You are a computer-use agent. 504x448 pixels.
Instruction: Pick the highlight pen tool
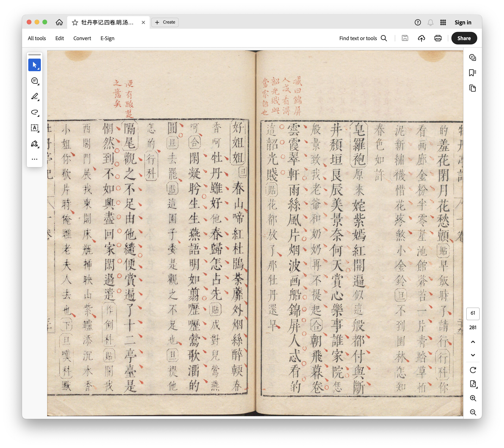[x=34, y=97]
